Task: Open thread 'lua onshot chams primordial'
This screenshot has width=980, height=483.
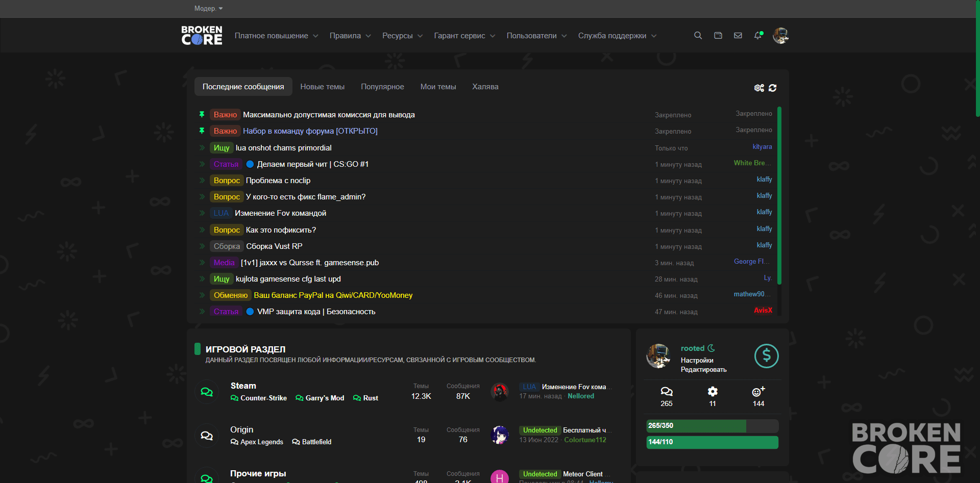Action: (x=284, y=148)
